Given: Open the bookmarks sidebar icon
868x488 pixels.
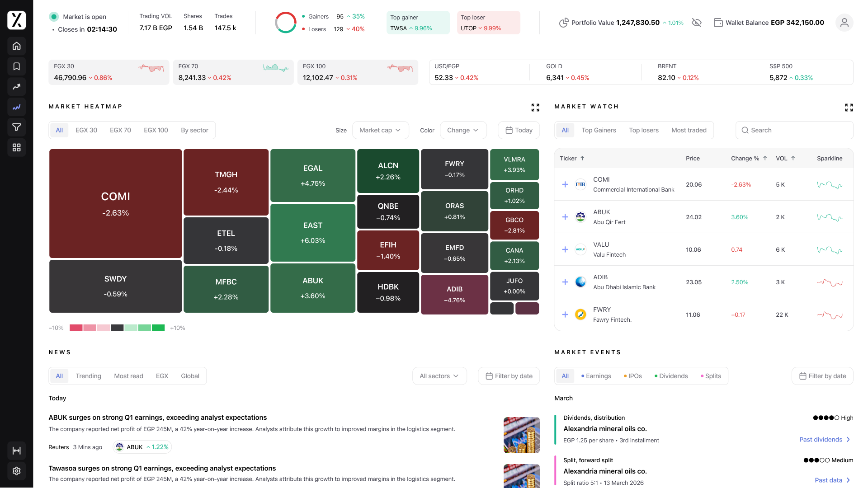Looking at the screenshot, I should point(17,66).
